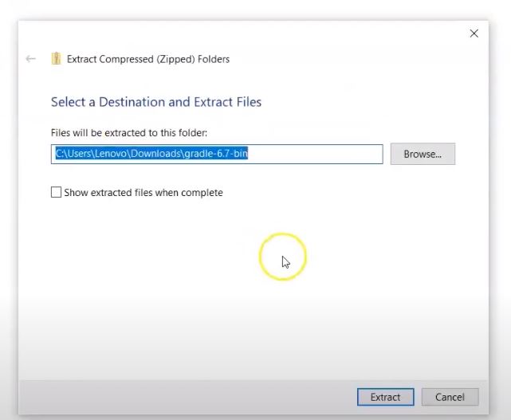Viewport: 511px width, 420px height.
Task: Cancel the extraction dialog
Action: coord(450,397)
